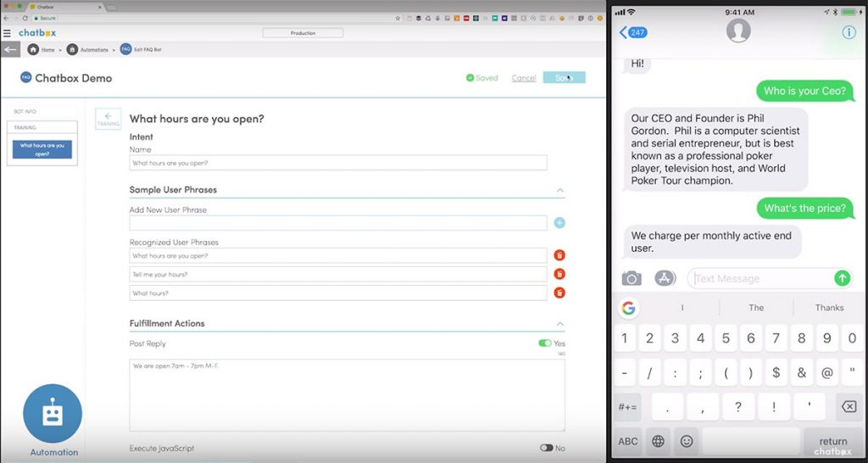Screen dimensions: 868x463
Task: Send message with green arrow button
Action: click(x=842, y=278)
